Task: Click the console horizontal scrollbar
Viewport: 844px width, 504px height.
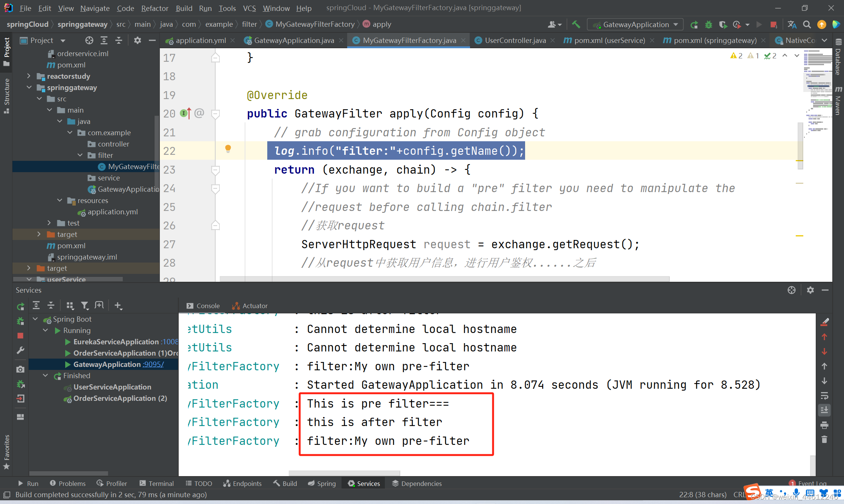Action: 344,473
